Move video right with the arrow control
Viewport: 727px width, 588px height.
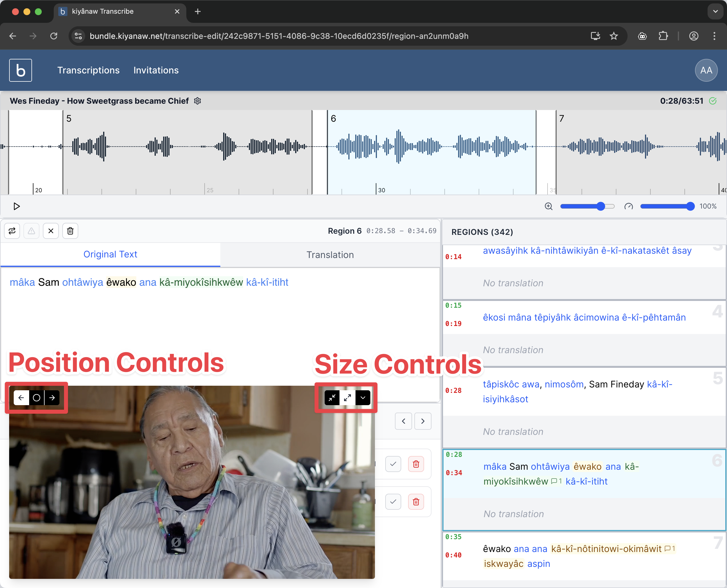pos(52,398)
